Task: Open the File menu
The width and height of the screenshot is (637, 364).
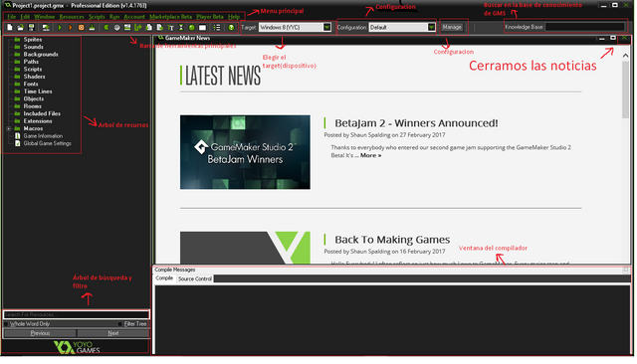Action: [x=11, y=17]
